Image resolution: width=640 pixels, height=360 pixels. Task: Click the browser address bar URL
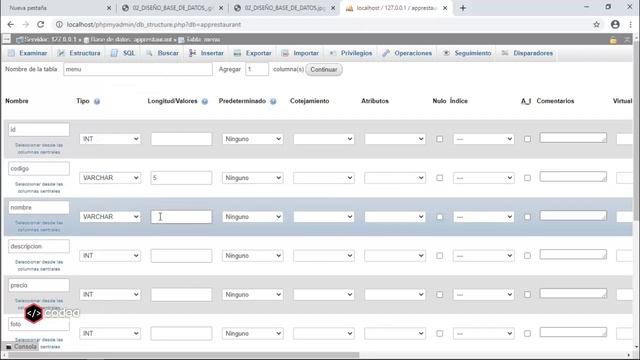pyautogui.click(x=154, y=24)
